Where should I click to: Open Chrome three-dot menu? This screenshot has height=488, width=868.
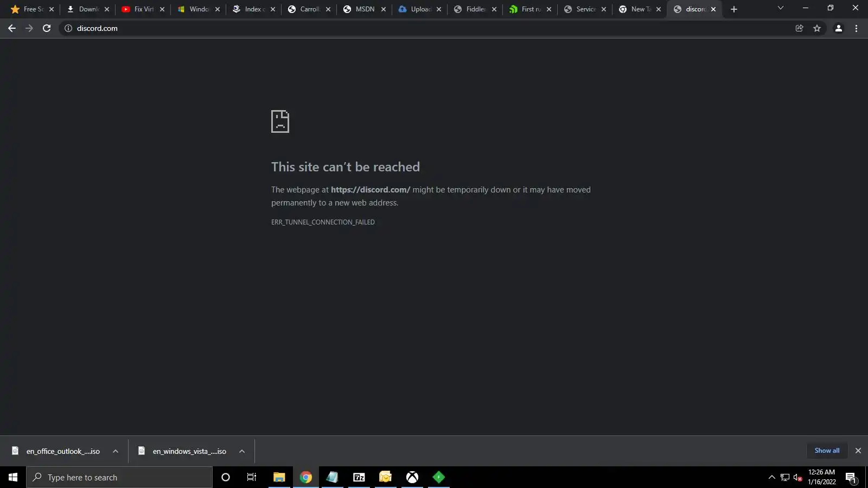point(856,28)
